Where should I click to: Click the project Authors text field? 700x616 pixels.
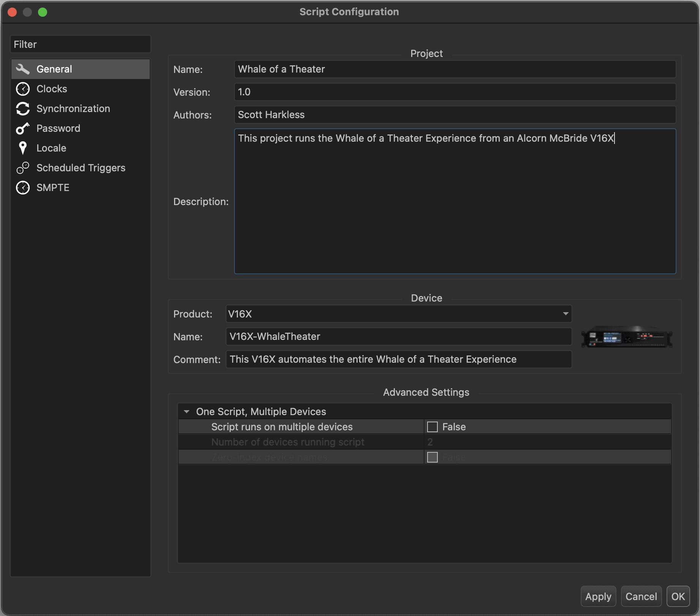tap(455, 115)
